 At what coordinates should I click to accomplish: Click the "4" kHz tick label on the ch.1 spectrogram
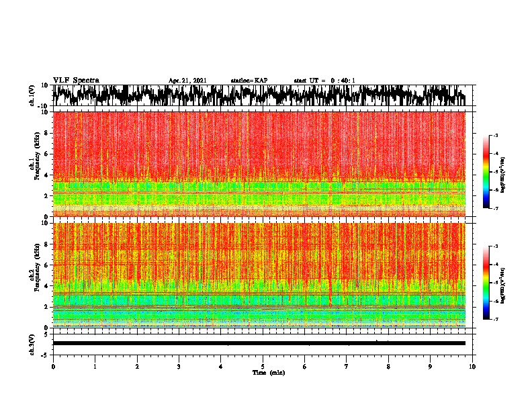pos(46,175)
